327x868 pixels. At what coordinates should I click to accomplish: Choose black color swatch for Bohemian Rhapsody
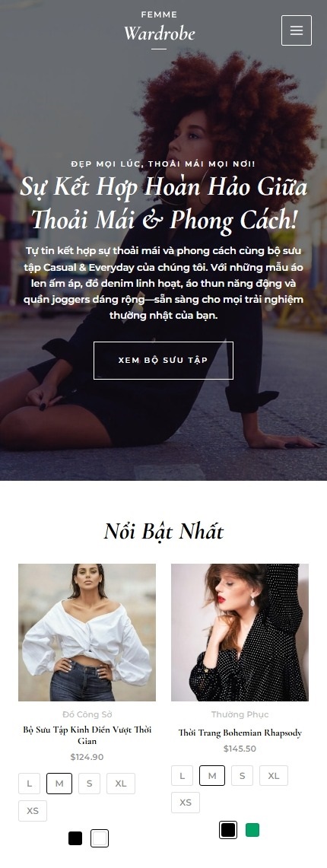coord(228,830)
